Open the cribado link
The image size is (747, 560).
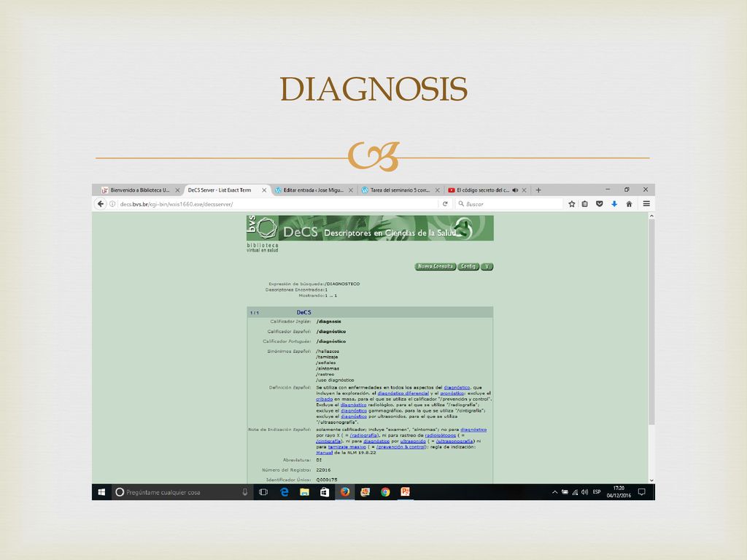tap(325, 399)
